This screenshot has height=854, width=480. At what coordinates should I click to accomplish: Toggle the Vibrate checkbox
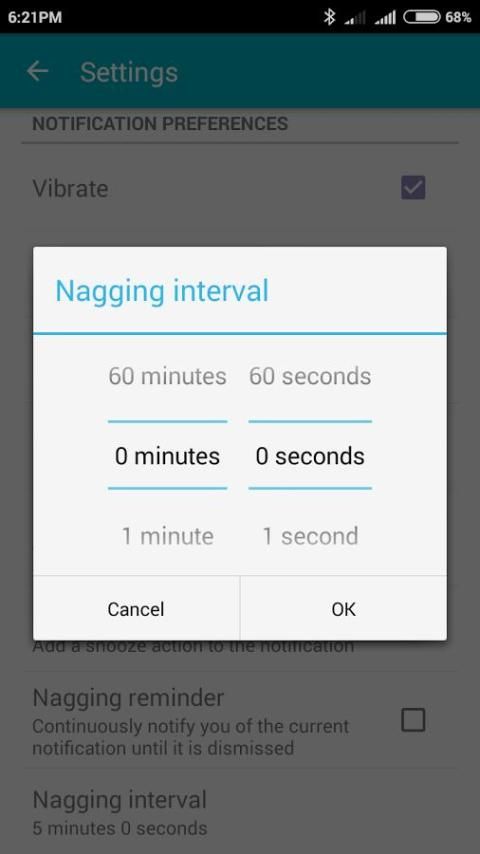pyautogui.click(x=413, y=188)
